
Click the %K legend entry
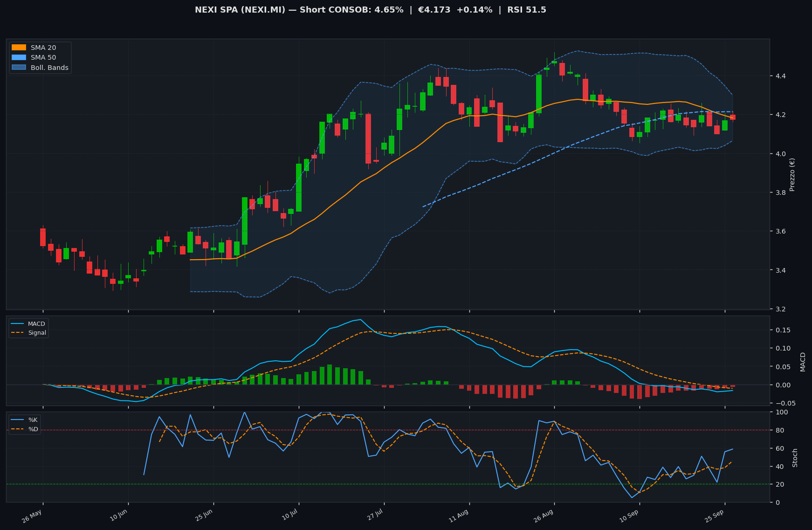(x=25, y=420)
